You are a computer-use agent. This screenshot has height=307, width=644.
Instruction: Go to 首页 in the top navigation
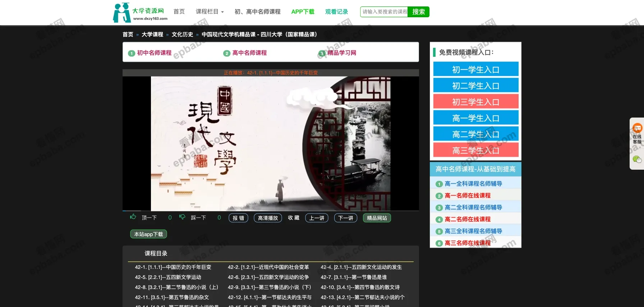click(179, 12)
